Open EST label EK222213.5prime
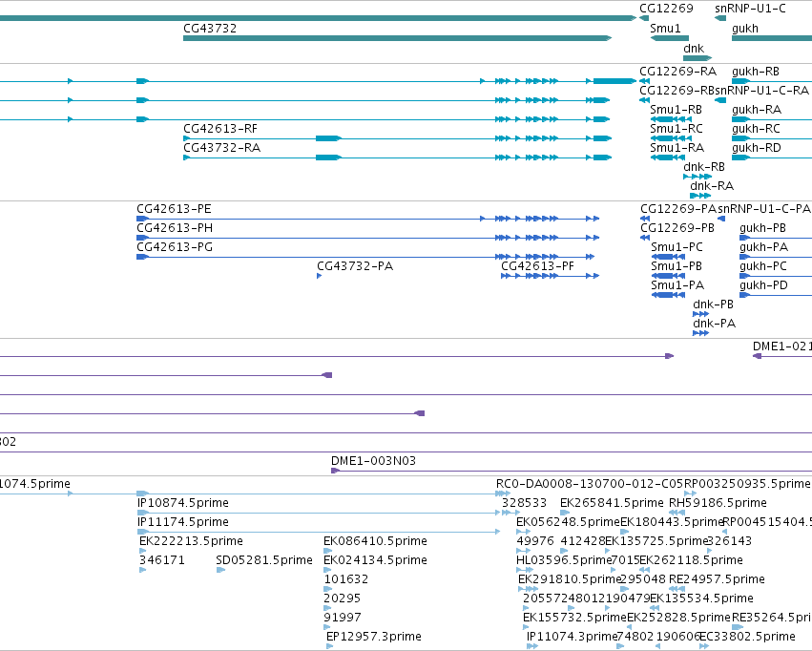812x651 pixels. (191, 541)
